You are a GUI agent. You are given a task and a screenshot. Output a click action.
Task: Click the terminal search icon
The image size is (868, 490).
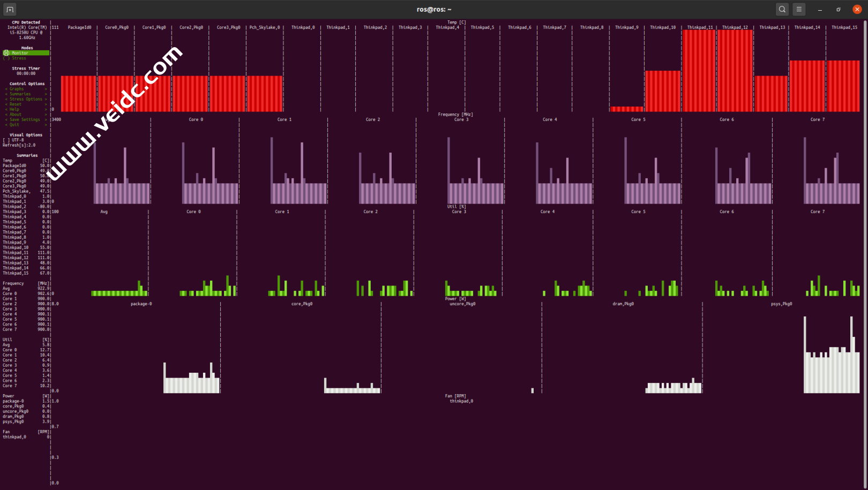tap(782, 9)
